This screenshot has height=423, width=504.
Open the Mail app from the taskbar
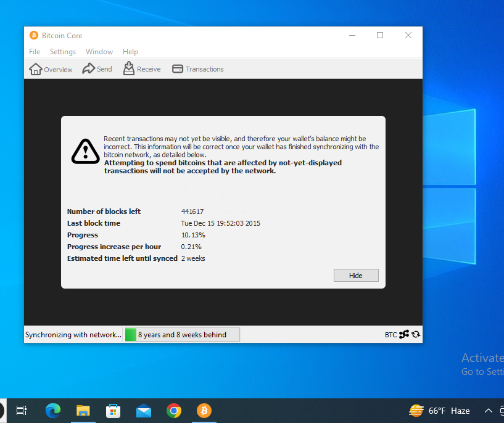(x=144, y=411)
